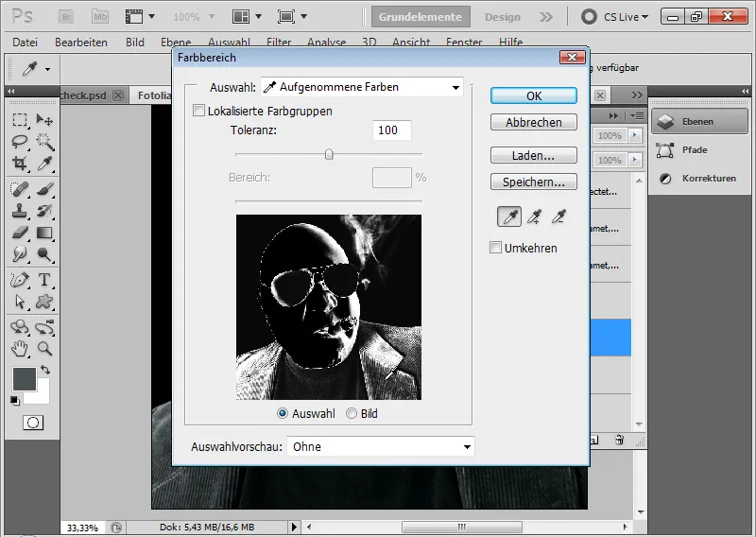Click the foreground color swatch
The width and height of the screenshot is (756, 537).
(25, 379)
